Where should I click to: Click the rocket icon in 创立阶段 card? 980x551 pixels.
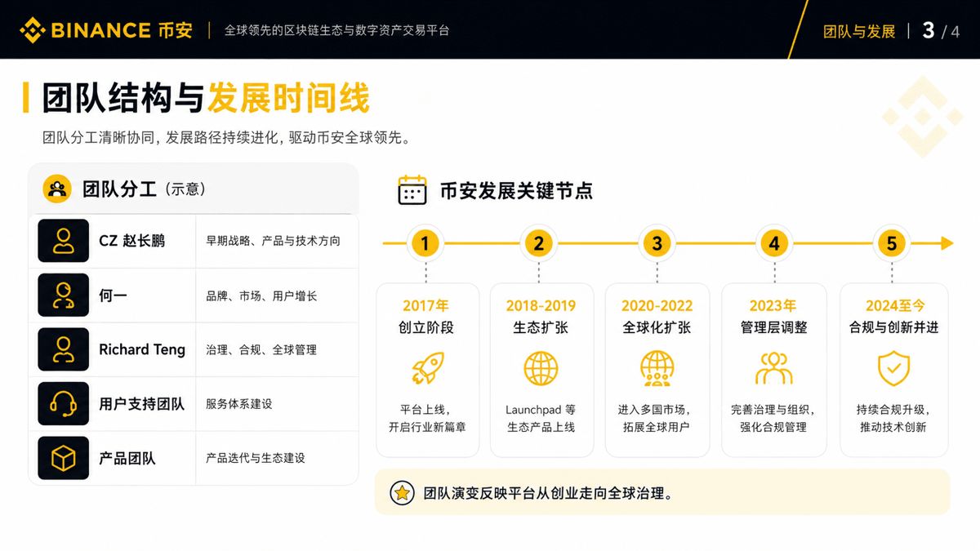pos(427,368)
